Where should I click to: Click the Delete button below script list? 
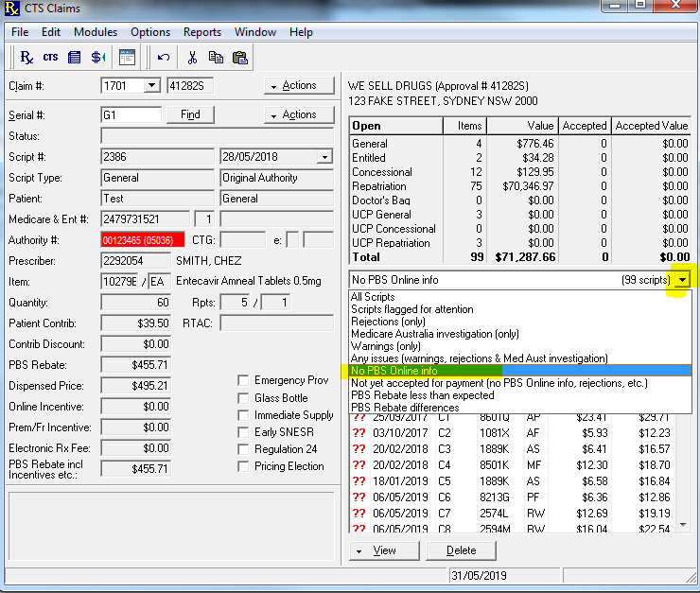(461, 550)
